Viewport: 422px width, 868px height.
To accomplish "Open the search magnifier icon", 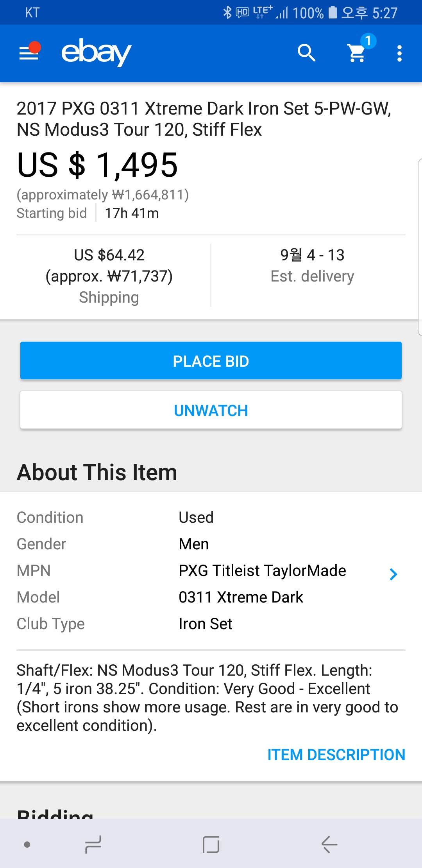I will tap(306, 53).
